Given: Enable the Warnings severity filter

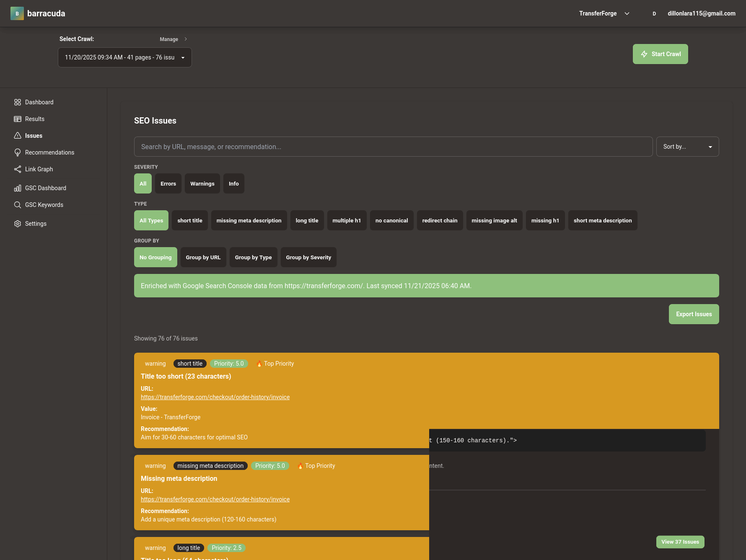Looking at the screenshot, I should point(202,183).
